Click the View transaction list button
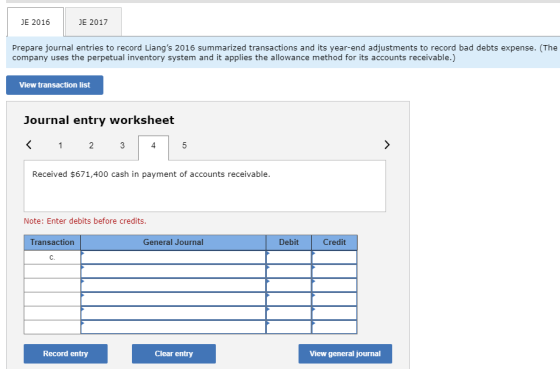Screen dimensions: 560x369 [55, 85]
